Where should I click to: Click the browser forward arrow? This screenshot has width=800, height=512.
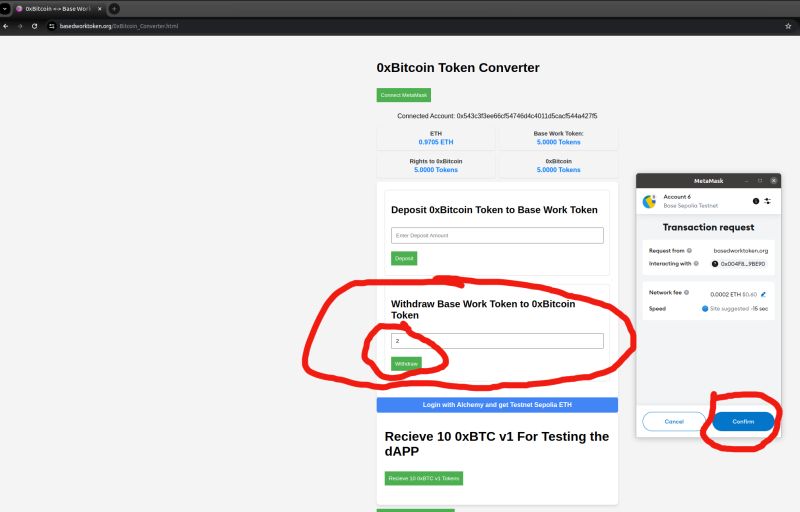tap(20, 26)
